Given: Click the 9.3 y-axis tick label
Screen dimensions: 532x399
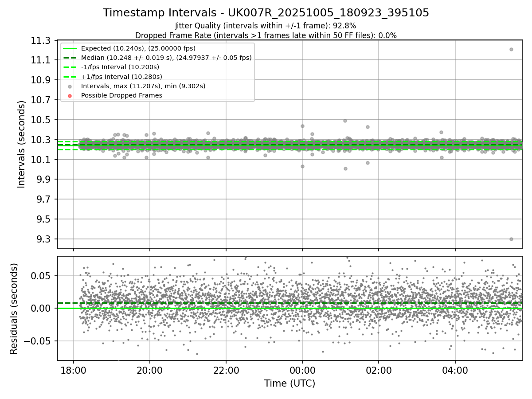Looking at the screenshot, I should 44,239.
